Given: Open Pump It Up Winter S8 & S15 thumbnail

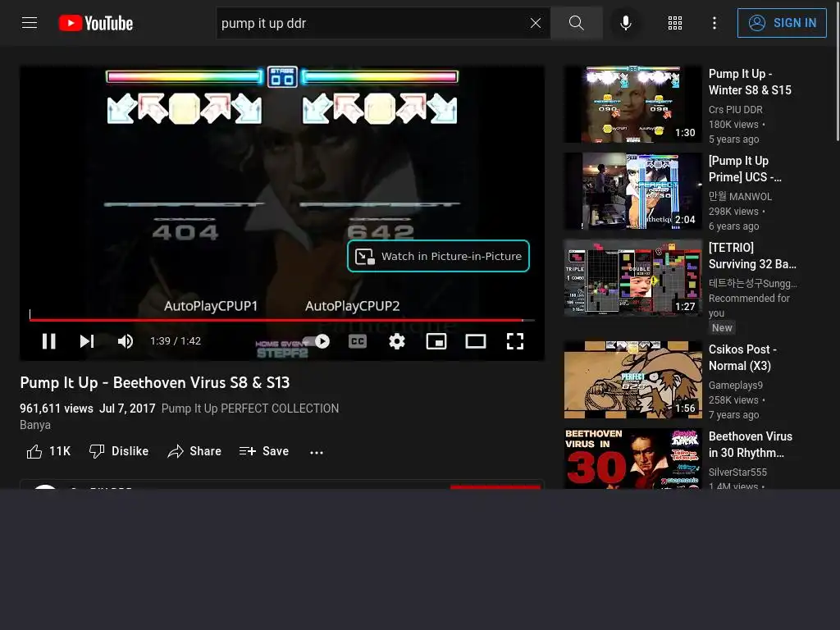Looking at the screenshot, I should 632,104.
